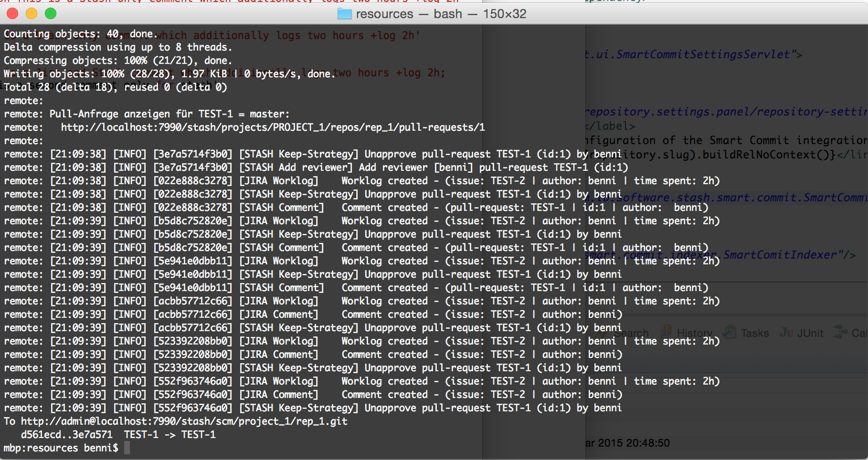This screenshot has height=460, width=868.
Task: Click the JIRA Comment line for commit acbb57712c66
Action: [313, 314]
